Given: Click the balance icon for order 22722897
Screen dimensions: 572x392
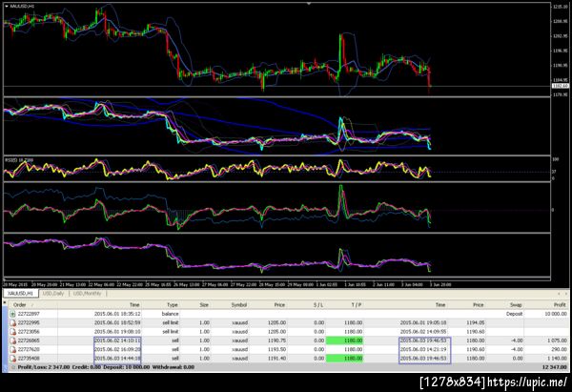Looking at the screenshot, I should pos(12,314).
